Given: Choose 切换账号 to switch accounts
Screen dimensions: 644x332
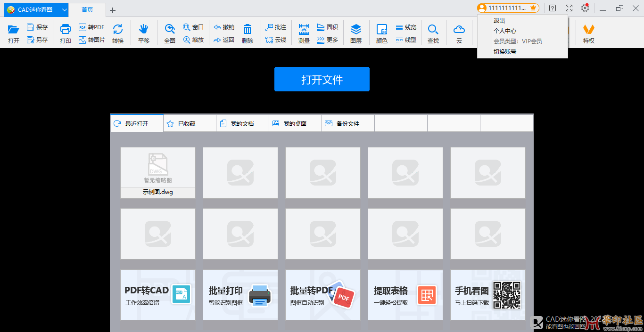Looking at the screenshot, I should pos(505,52).
